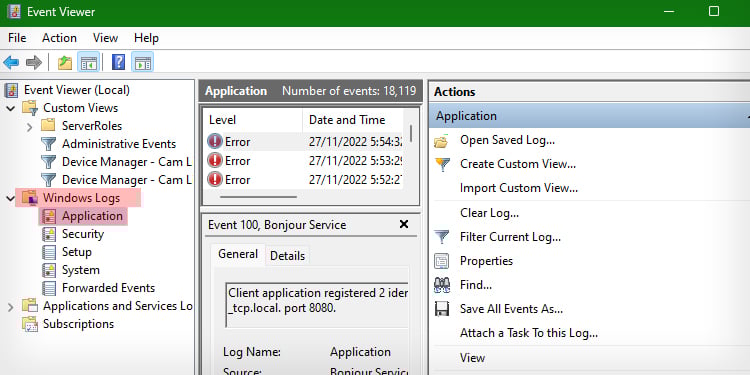Click Clear Log... action
Image resolution: width=750 pixels, height=375 pixels.
tap(489, 213)
